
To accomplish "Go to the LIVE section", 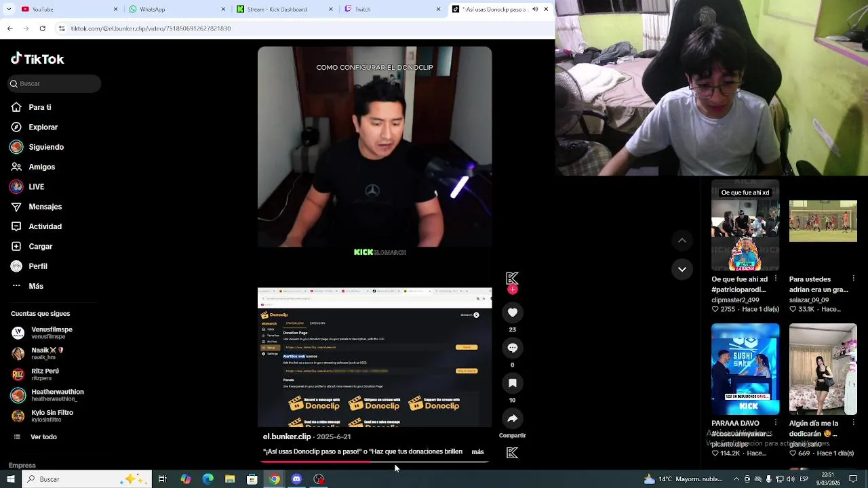I will [x=28, y=186].
